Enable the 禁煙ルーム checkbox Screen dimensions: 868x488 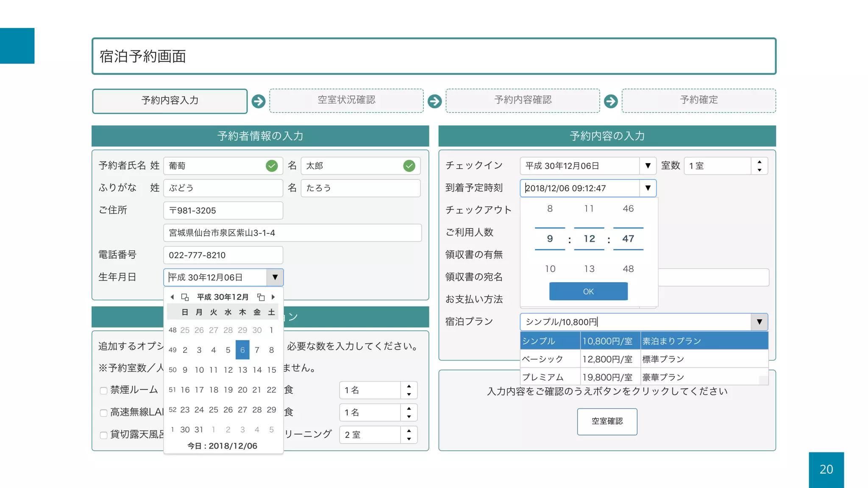click(103, 391)
